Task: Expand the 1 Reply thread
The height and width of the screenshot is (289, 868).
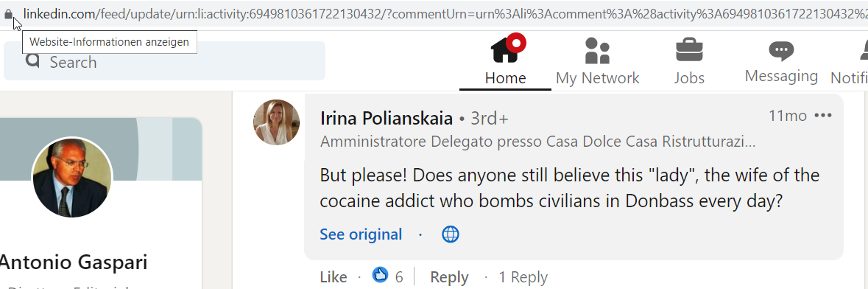Action: click(523, 276)
